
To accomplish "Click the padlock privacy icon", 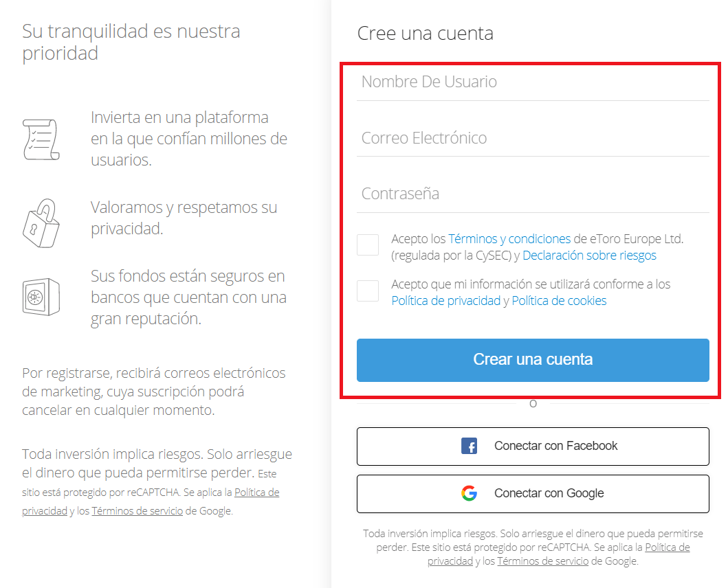I will coord(41,223).
